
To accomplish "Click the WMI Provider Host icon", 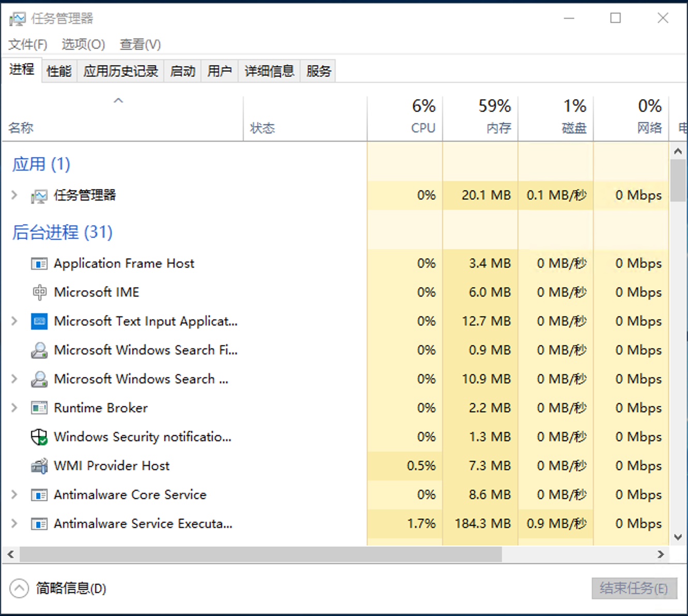I will pos(39,466).
